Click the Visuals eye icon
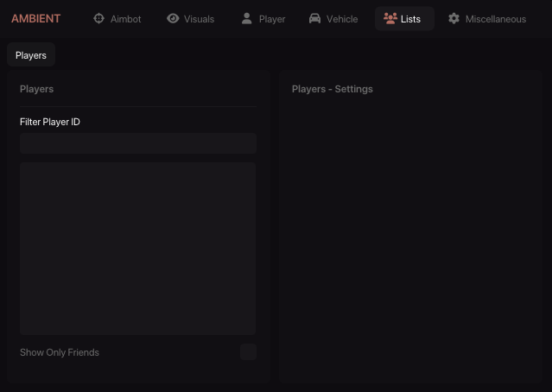The height and width of the screenshot is (392, 552). pos(173,19)
